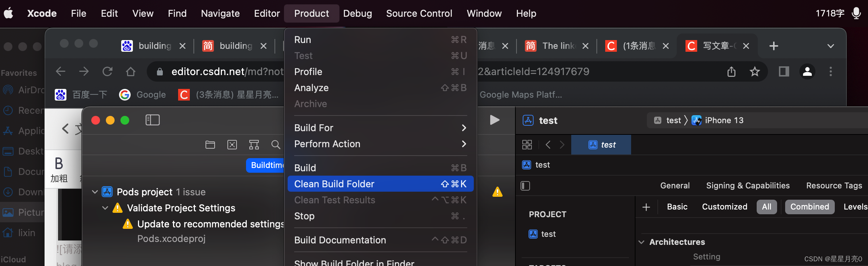Open the Resource Tags tab
Viewport: 868px width, 266px height.
click(834, 185)
